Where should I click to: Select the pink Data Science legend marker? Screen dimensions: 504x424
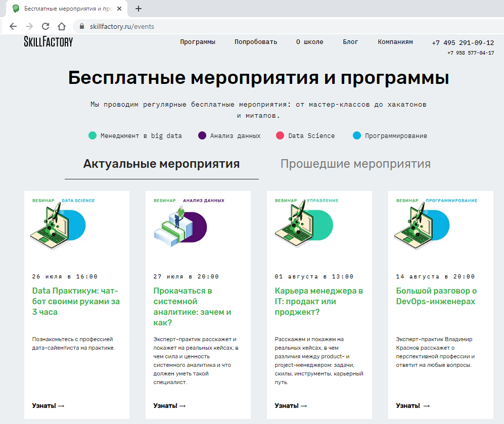(281, 135)
